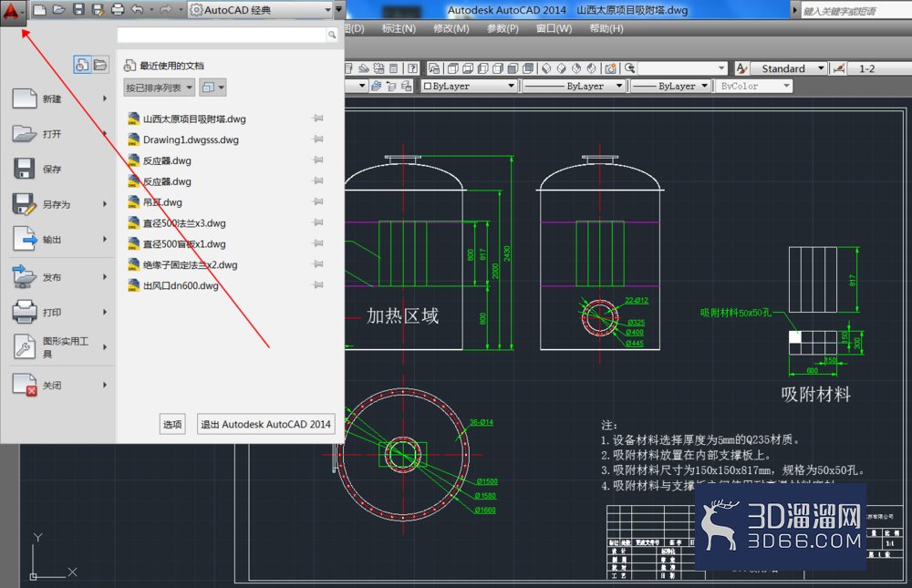Image resolution: width=912 pixels, height=588 pixels.
Task: Open the Standard text style dropdown
Action: (789, 68)
